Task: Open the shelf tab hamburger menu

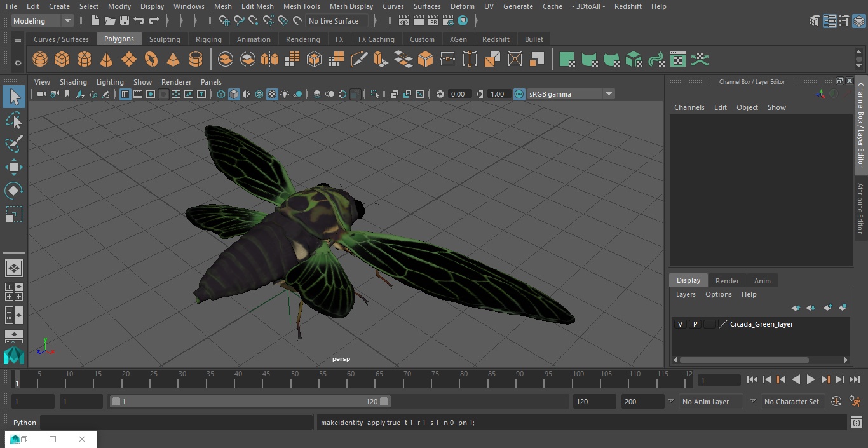Action: 18,39
